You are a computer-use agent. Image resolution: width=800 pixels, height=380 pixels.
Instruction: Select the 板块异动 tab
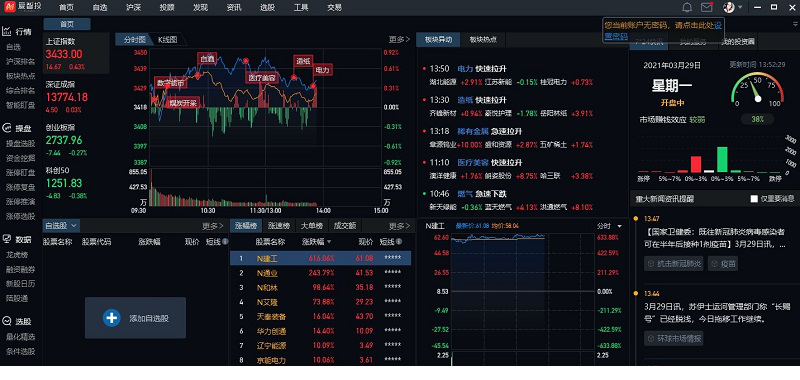pyautogui.click(x=438, y=39)
